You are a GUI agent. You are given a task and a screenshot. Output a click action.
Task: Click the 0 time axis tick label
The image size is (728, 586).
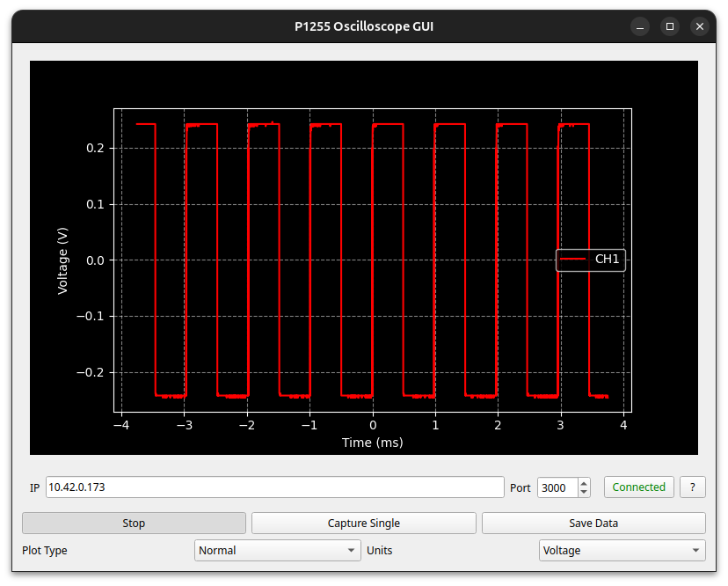(373, 425)
